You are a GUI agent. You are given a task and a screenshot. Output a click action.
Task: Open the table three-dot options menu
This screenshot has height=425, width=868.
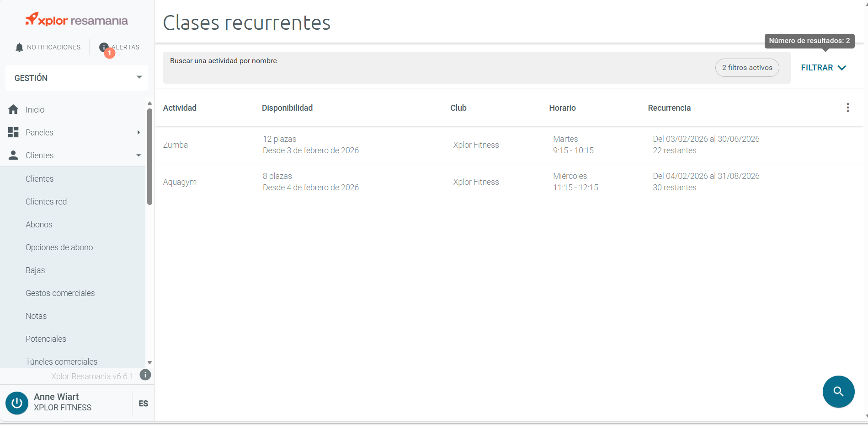coord(847,108)
